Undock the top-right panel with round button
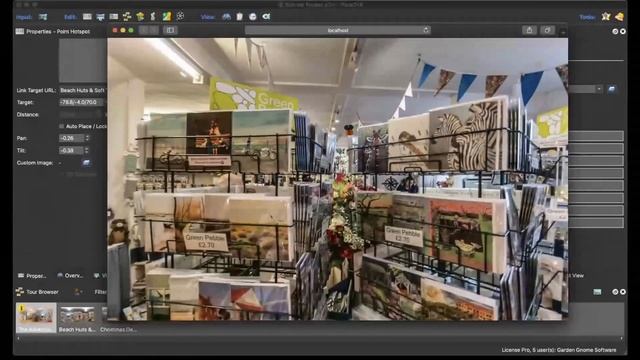Screen dimensions: 640x360 click(615, 31)
